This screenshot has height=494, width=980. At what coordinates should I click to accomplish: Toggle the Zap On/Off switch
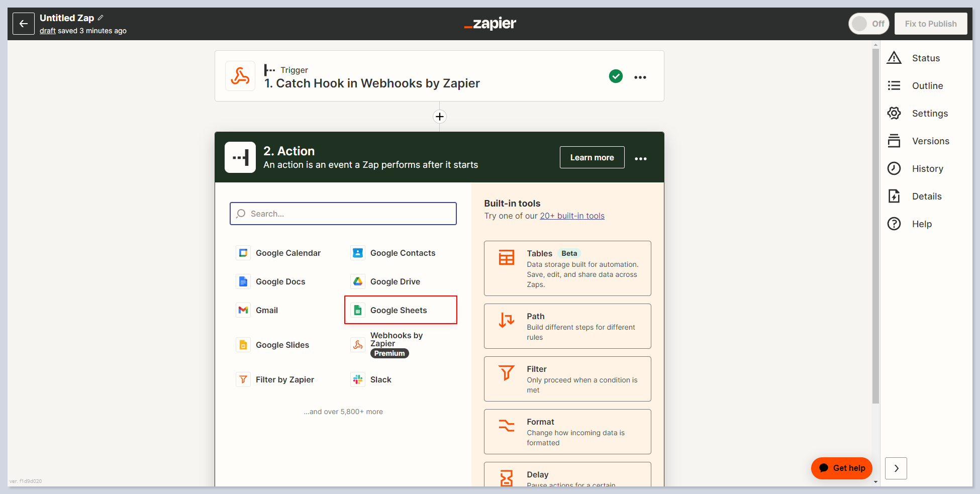coord(868,24)
